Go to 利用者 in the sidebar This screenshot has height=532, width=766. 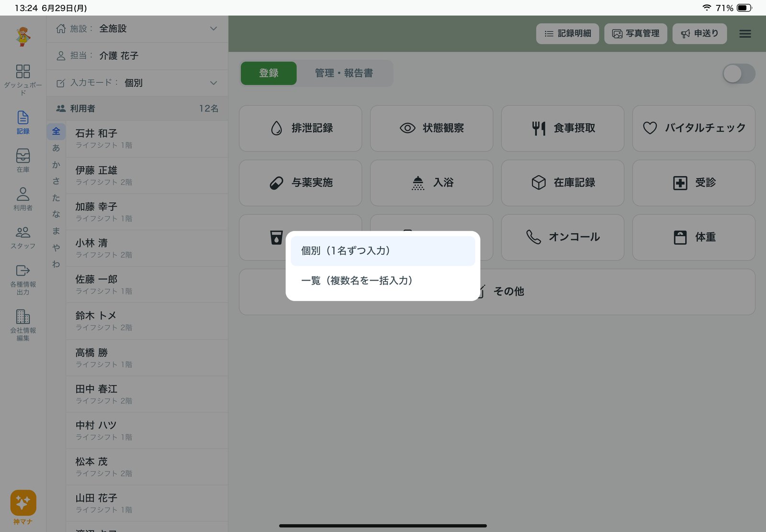pos(23,199)
